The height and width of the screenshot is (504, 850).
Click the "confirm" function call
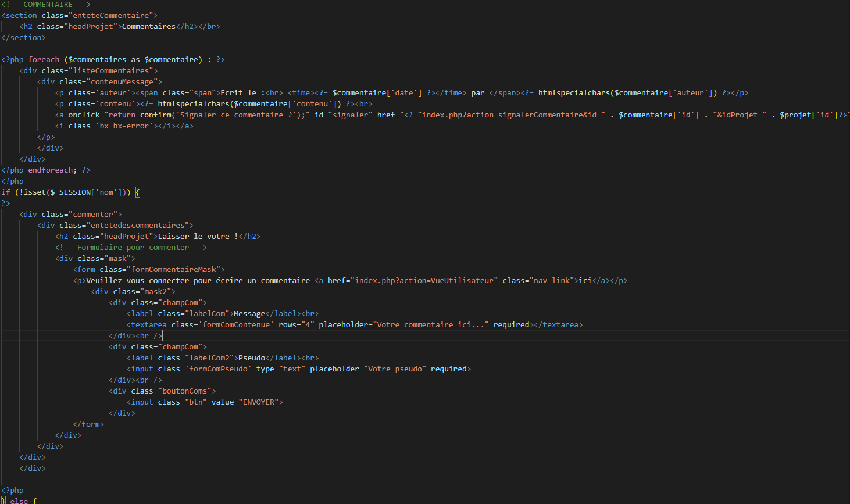pos(156,115)
